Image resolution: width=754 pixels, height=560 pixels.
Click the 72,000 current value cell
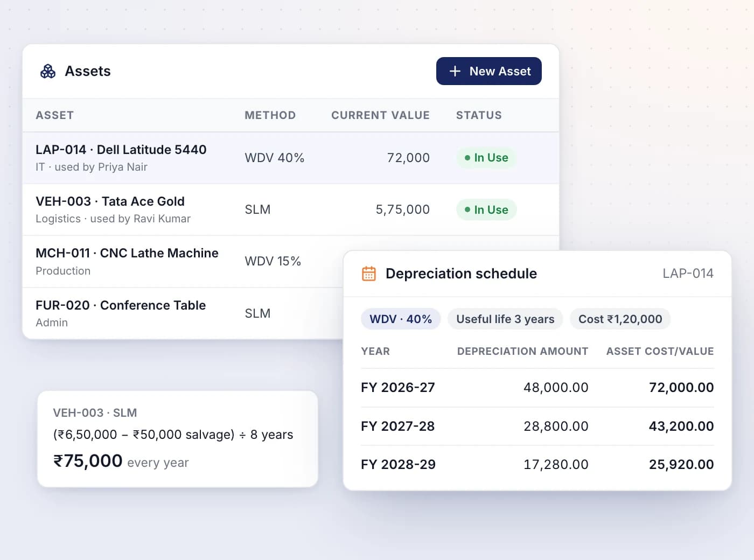(x=408, y=158)
